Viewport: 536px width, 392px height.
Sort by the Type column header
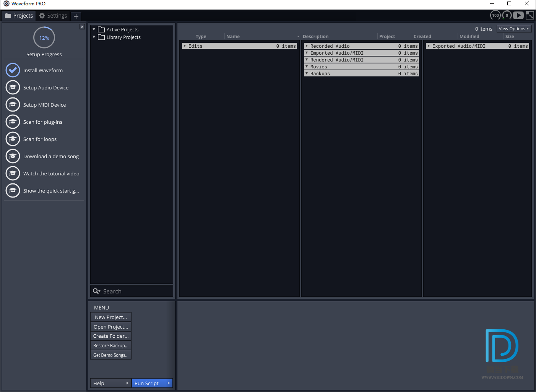pos(201,37)
